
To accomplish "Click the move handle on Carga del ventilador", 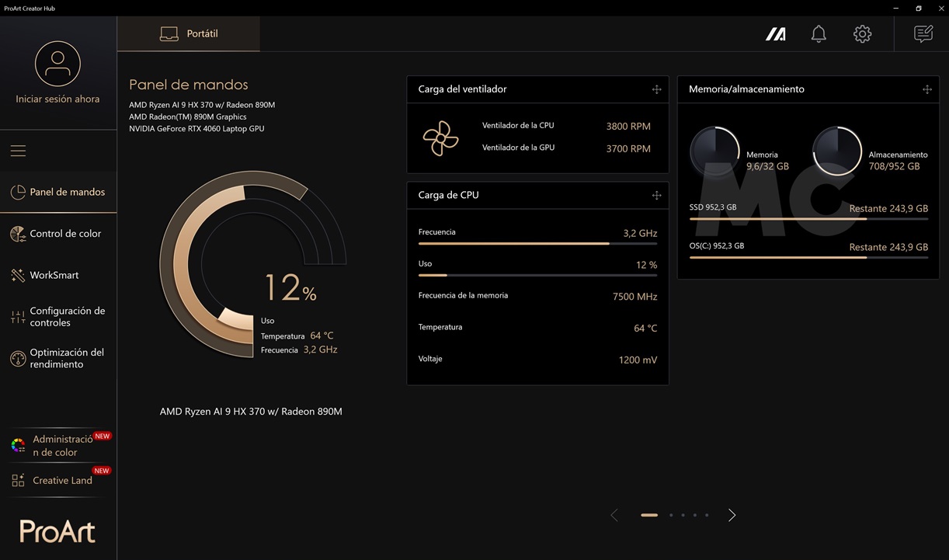I will (x=656, y=89).
